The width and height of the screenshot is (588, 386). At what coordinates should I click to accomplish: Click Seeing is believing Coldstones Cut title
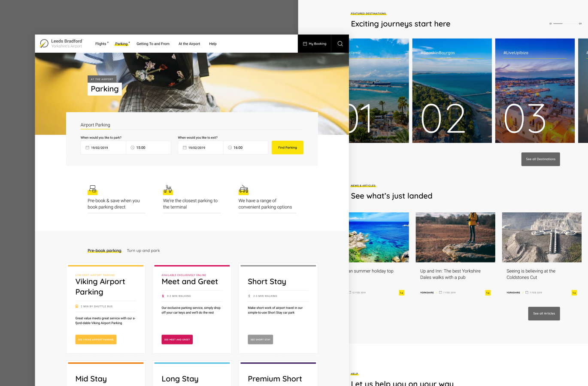(531, 274)
